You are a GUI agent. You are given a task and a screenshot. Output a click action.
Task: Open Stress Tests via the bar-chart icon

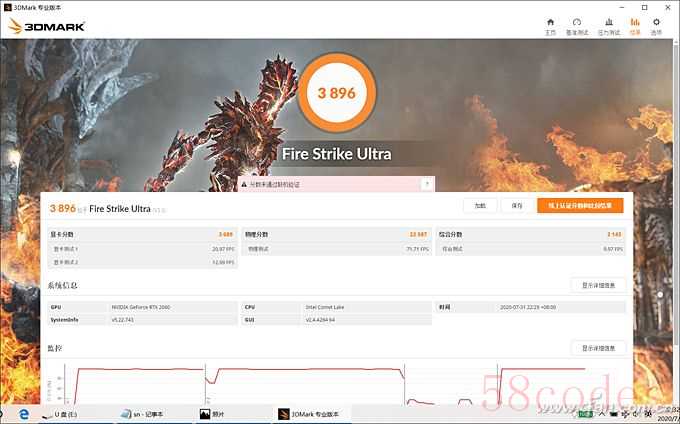tap(609, 26)
